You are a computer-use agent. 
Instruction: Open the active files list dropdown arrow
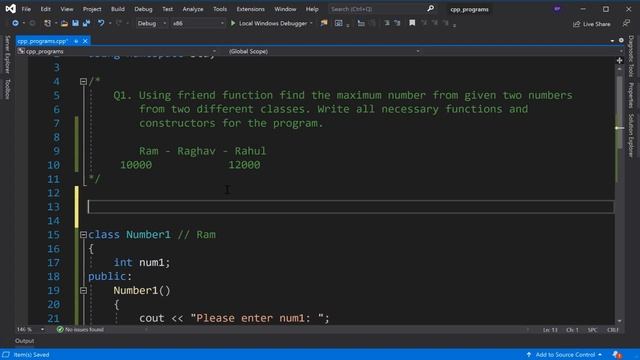(612, 41)
